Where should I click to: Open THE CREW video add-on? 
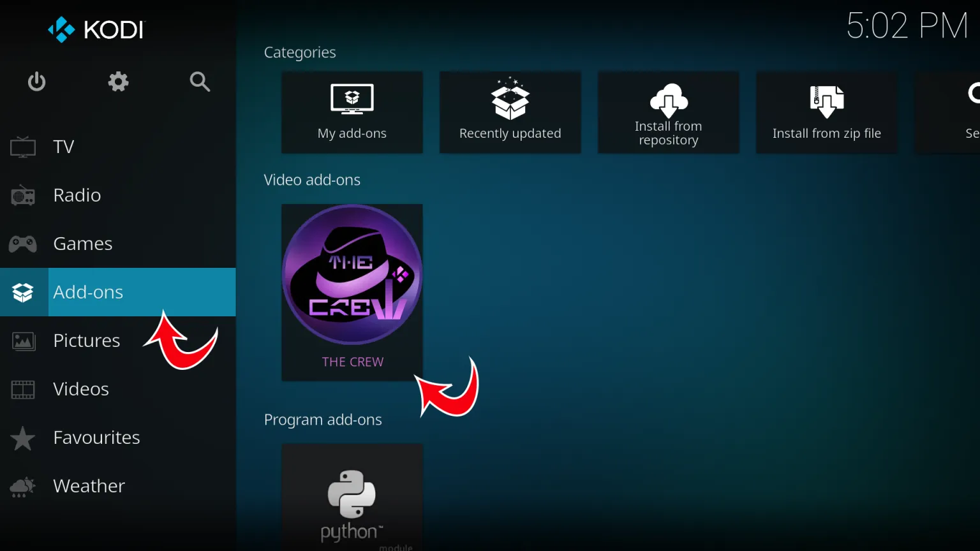coord(352,292)
